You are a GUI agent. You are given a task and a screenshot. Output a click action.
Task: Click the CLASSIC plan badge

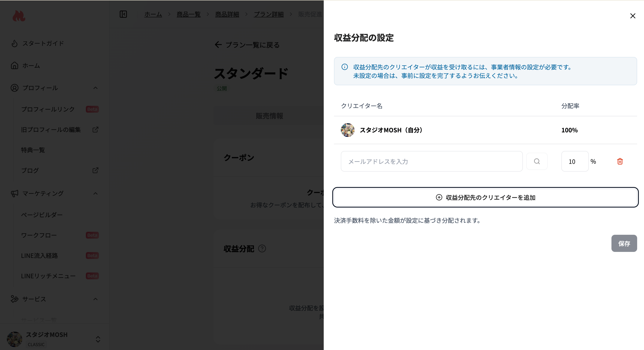[x=36, y=344]
